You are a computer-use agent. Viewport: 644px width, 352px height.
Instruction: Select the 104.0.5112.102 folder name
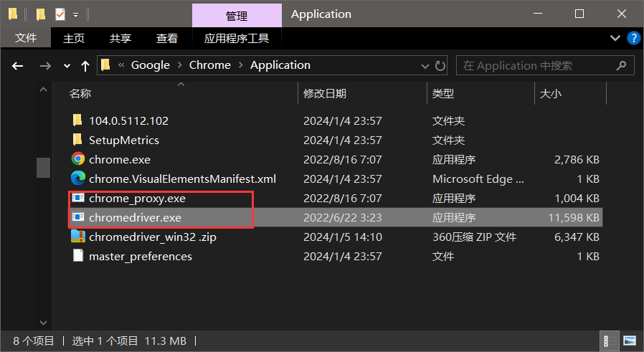tap(128, 120)
